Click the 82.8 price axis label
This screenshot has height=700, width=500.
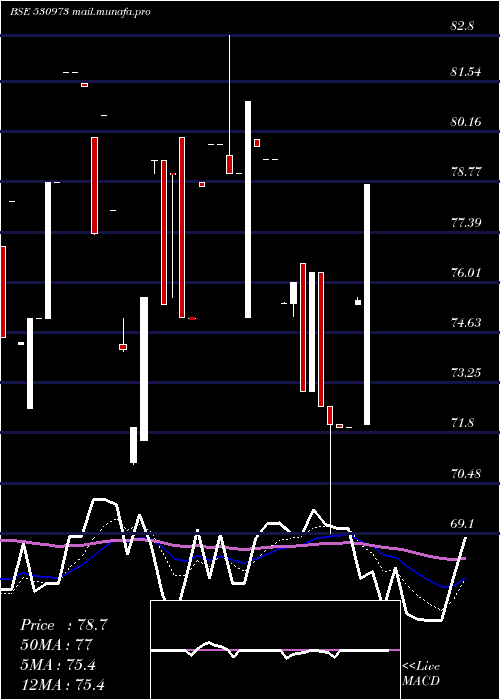click(462, 26)
